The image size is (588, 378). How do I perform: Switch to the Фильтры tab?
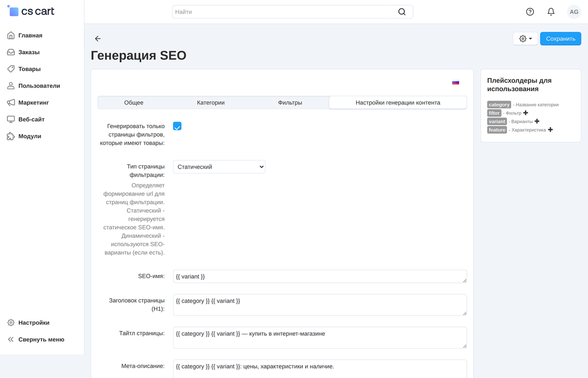(290, 102)
